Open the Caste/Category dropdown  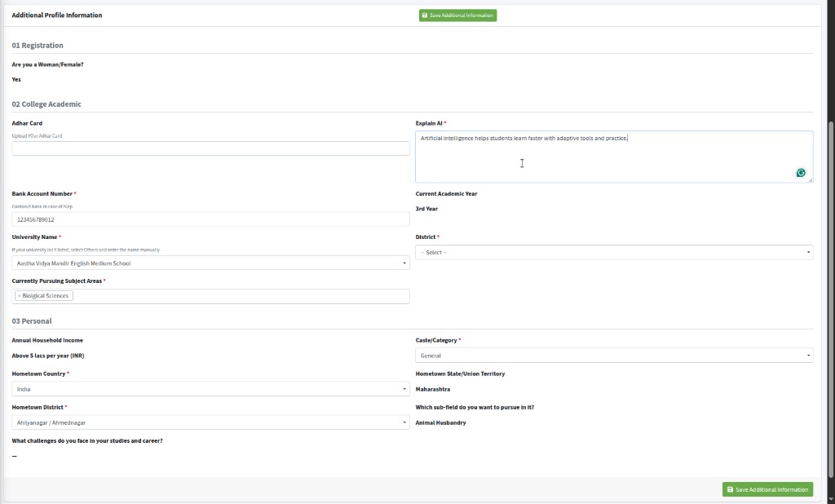(x=614, y=356)
